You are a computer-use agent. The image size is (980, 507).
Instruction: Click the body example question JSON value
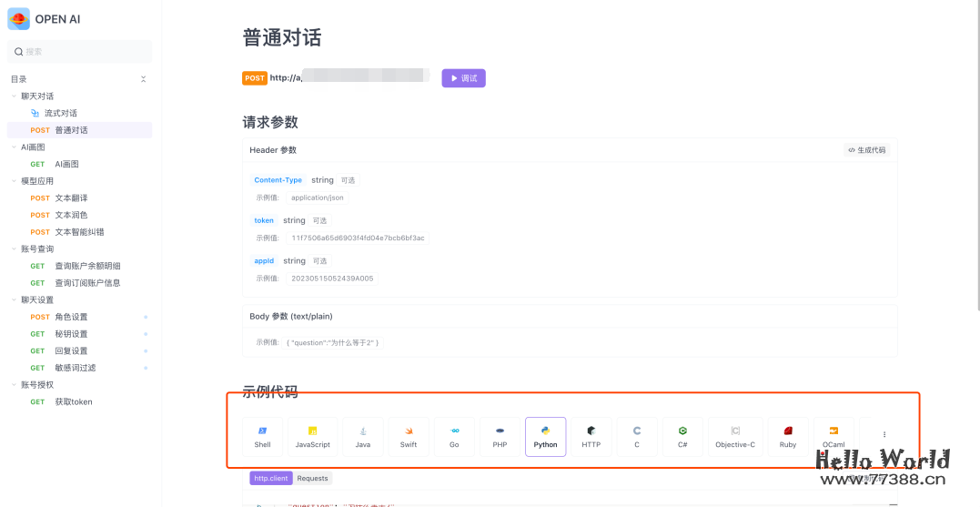point(332,342)
